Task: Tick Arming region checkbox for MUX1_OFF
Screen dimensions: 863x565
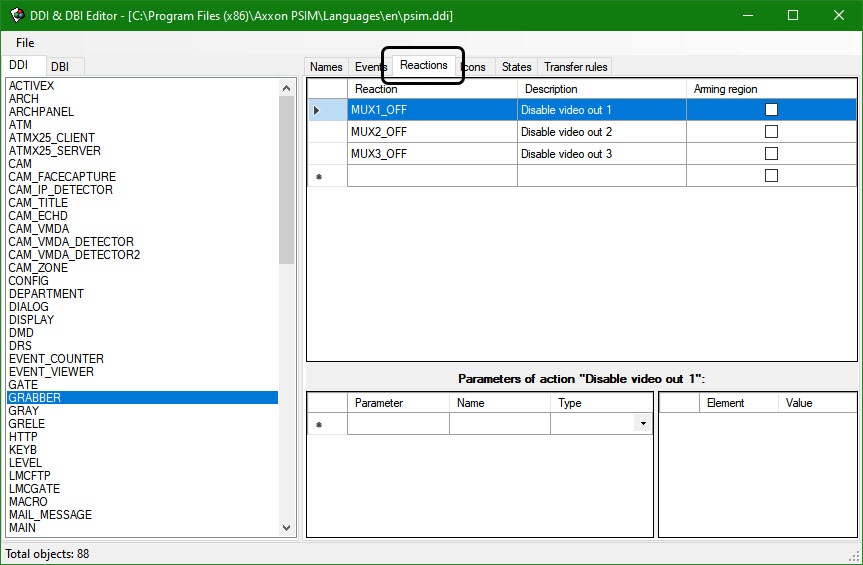Action: point(771,110)
